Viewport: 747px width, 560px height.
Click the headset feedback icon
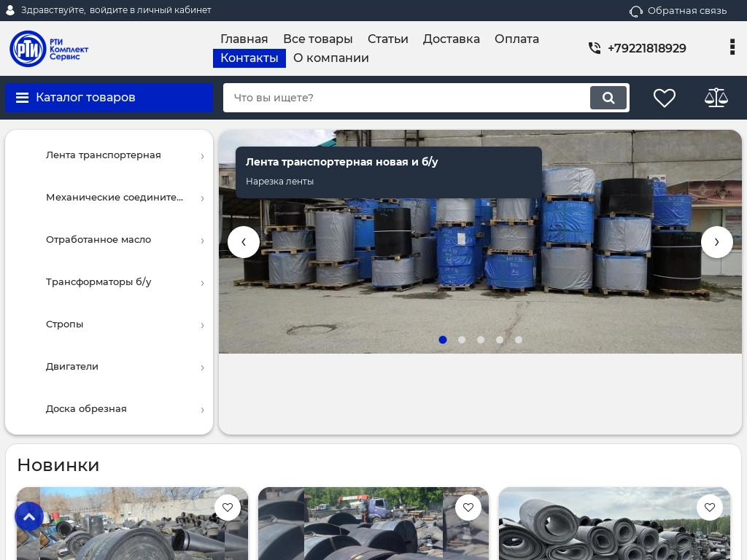tap(635, 11)
